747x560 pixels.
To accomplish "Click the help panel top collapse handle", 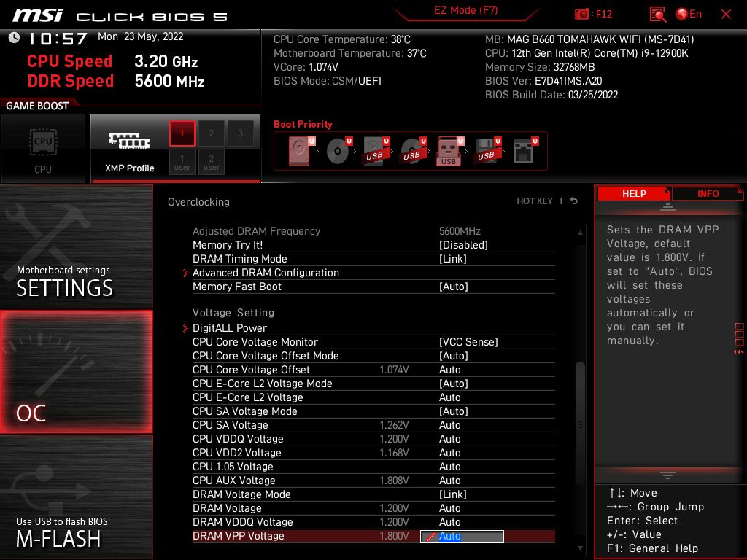I will pos(668,207).
